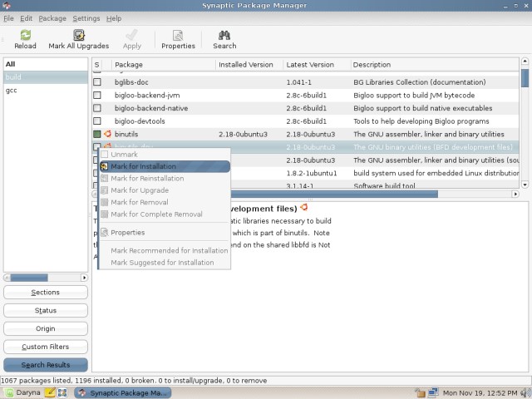Choose Mark for Installation
Image resolution: width=532 pixels, height=399 pixels.
coord(165,166)
